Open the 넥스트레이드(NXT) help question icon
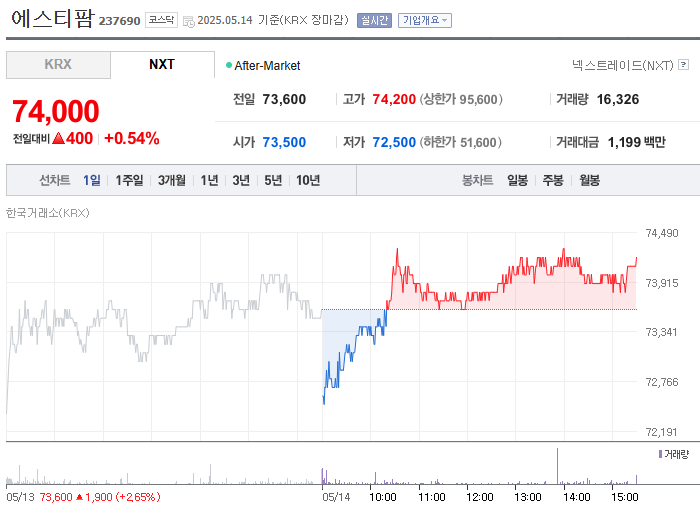The image size is (700, 511). pos(683,65)
